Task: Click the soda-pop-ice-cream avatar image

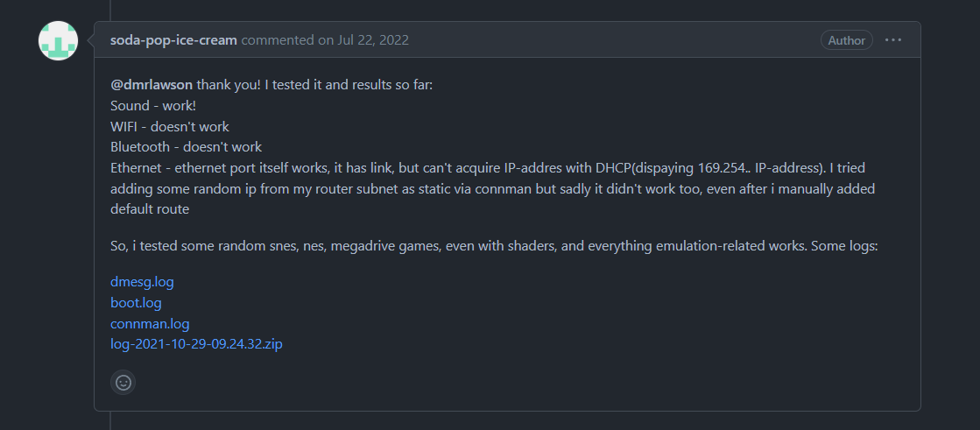Action: [59, 40]
